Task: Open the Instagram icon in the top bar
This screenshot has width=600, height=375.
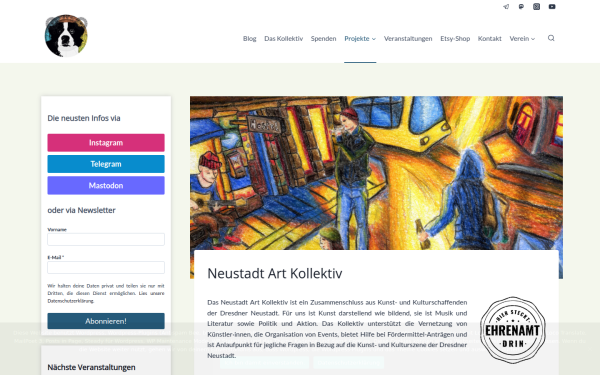Action: (536, 7)
